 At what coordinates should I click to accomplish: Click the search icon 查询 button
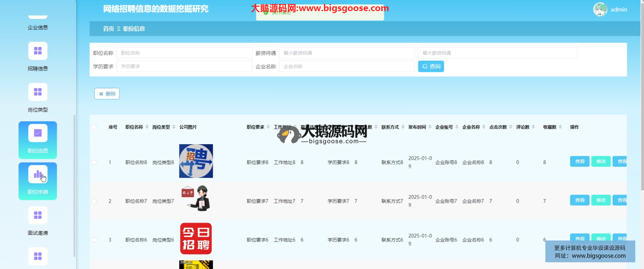coord(431,66)
